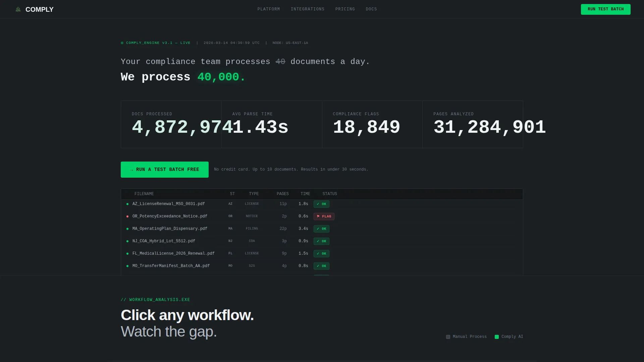This screenshot has height=362, width=644.
Task: Click the FILENAME column header
Action: click(144, 194)
